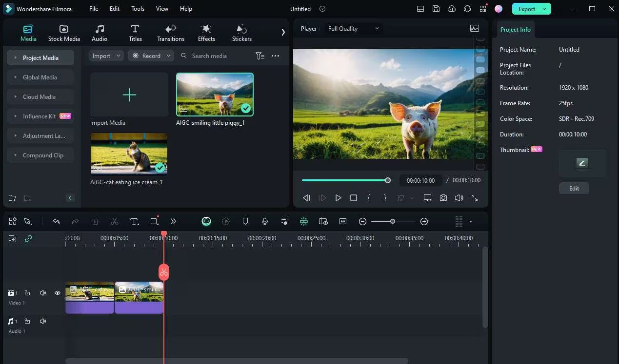Add a marker with the marker icon
Screen dimensions: 619x364
coord(245,221)
